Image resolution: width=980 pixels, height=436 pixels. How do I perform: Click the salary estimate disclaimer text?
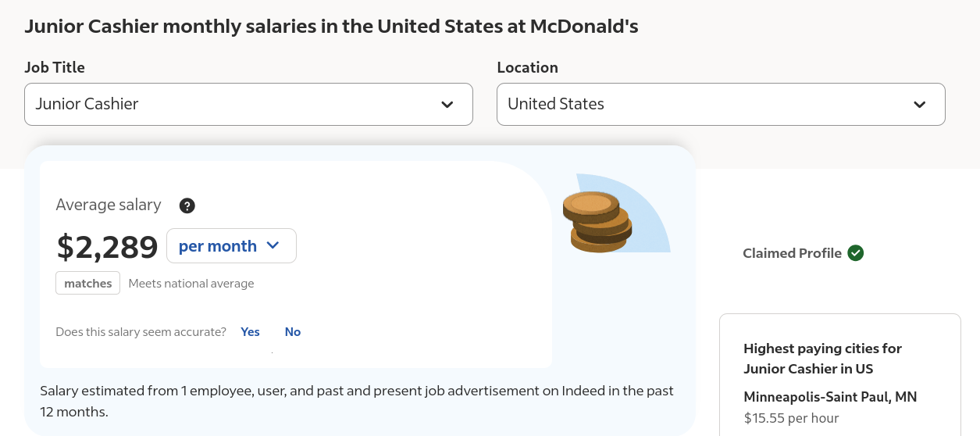pyautogui.click(x=357, y=401)
